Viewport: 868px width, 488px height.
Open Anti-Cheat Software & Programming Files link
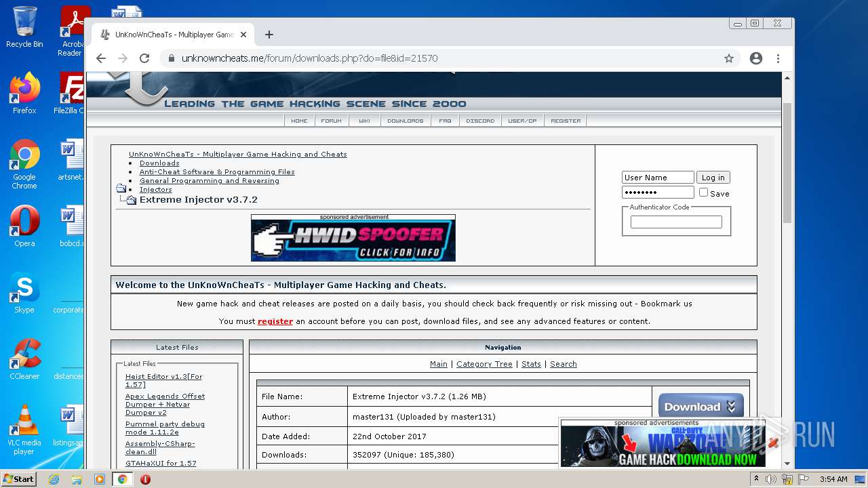(217, 171)
